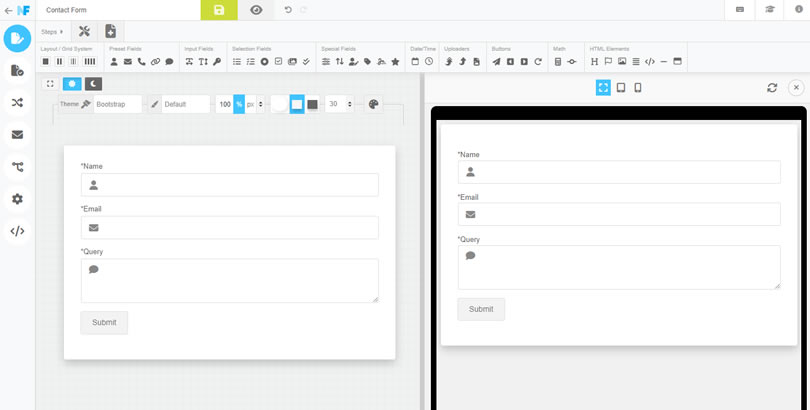Click Submit button in preview pane
Image resolution: width=810 pixels, height=410 pixels.
click(481, 309)
